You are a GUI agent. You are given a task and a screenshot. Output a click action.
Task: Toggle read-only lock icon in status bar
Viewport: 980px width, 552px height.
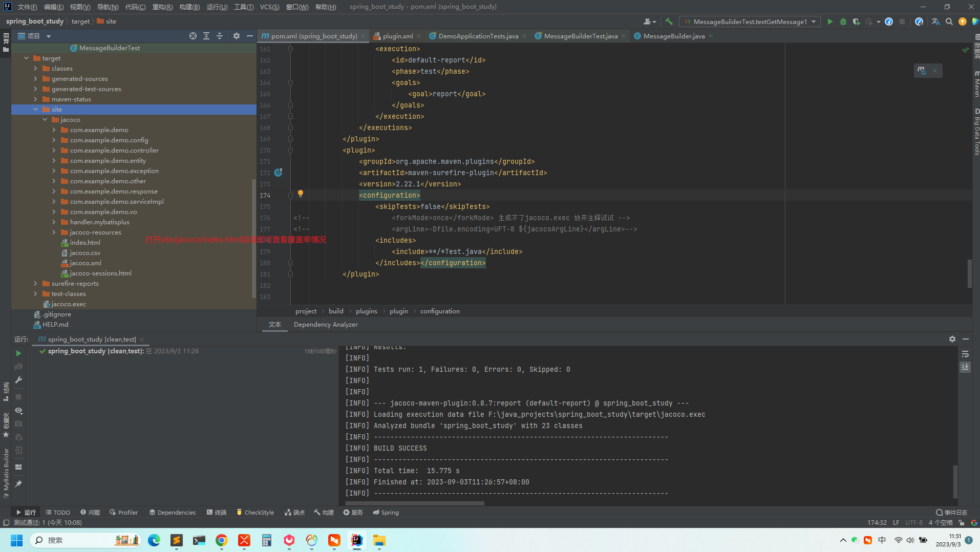pyautogui.click(x=962, y=523)
